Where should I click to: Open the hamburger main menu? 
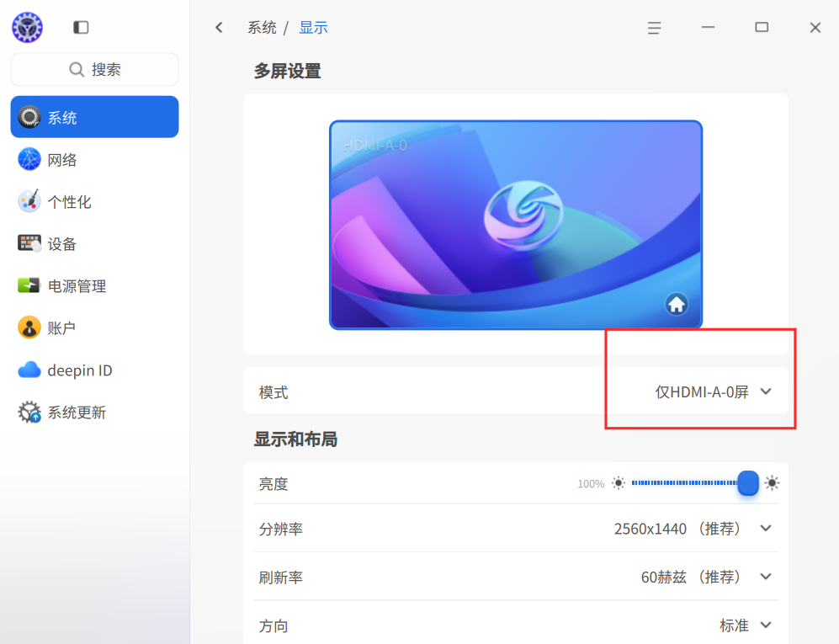(654, 28)
